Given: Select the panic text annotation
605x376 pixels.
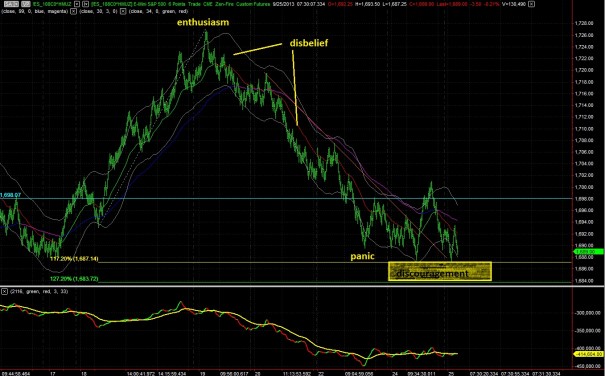Looking at the screenshot, I should click(362, 256).
